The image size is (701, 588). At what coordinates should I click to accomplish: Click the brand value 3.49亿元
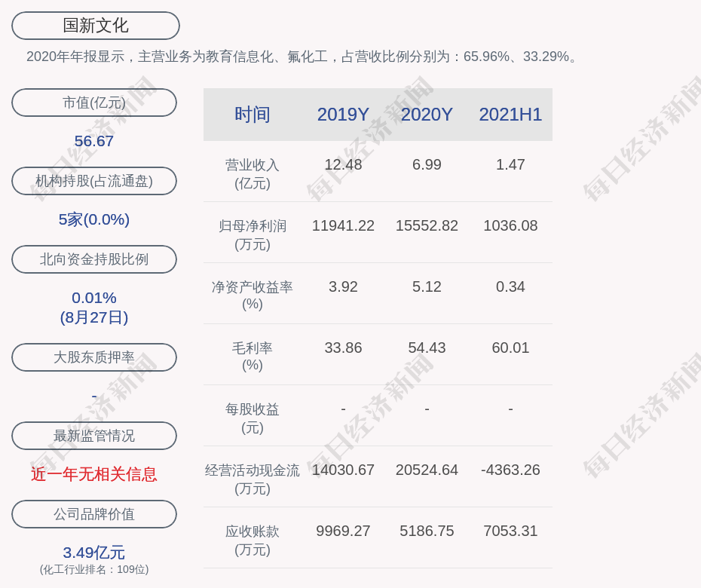(x=94, y=553)
